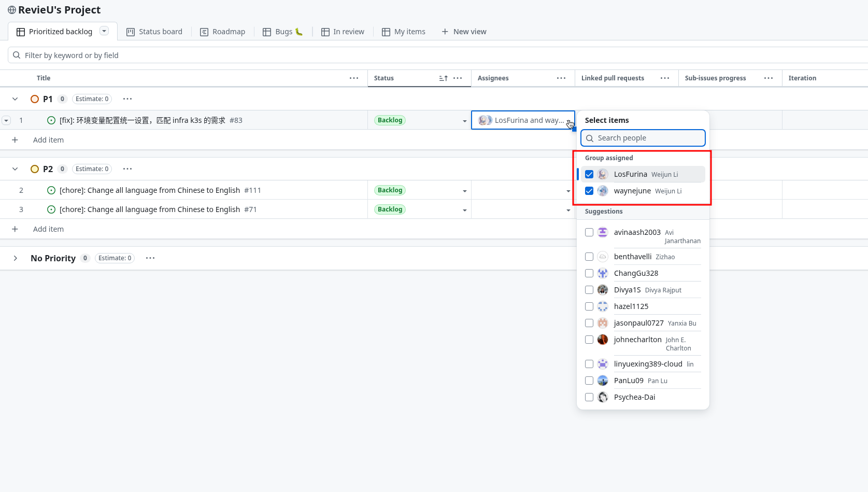This screenshot has width=868, height=492.
Task: Click the search magnifier in the filter bar
Action: pos(17,55)
